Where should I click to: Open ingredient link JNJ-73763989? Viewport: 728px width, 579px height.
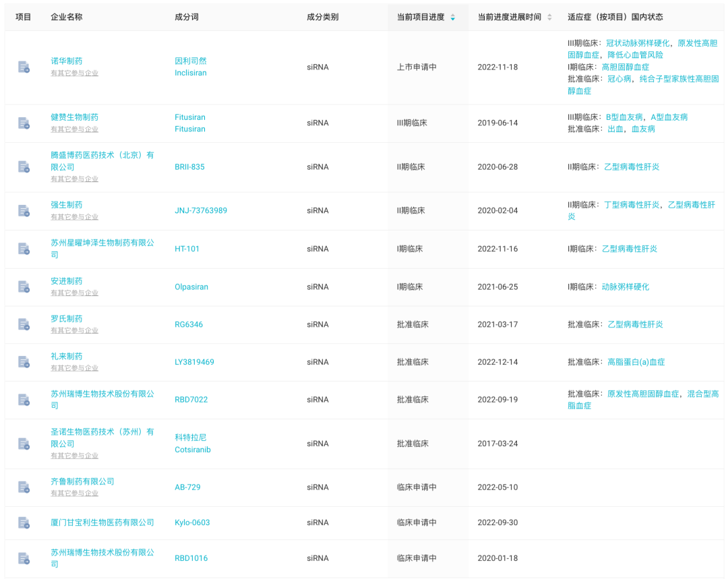(201, 210)
